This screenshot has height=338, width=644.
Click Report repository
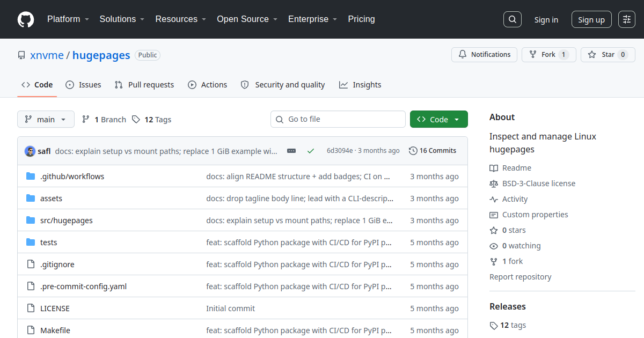coord(521,277)
